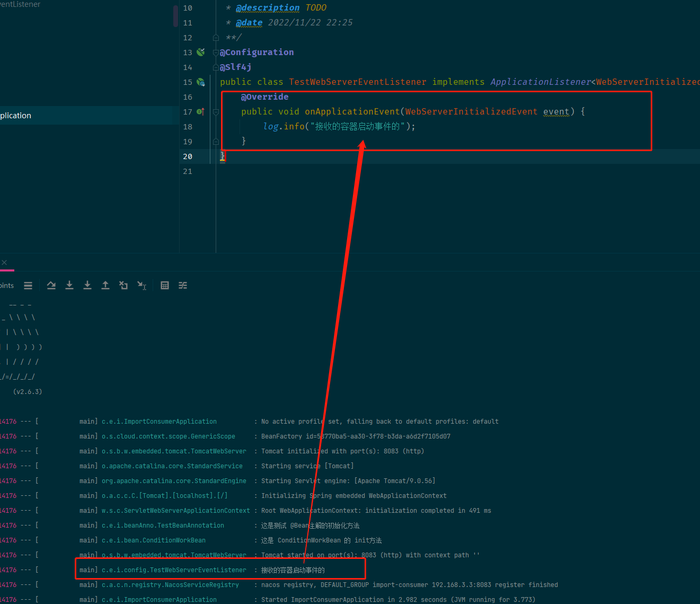Click the @Override annotation
700x604 pixels.
(265, 97)
